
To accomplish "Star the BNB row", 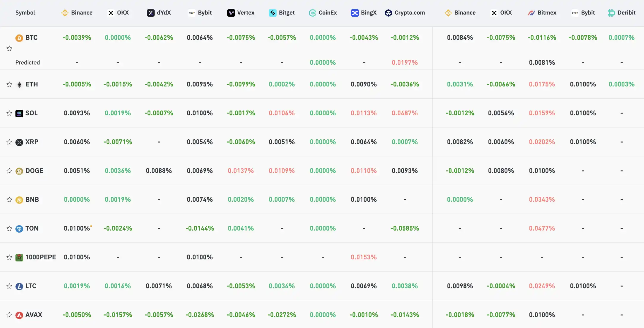I will (x=9, y=200).
